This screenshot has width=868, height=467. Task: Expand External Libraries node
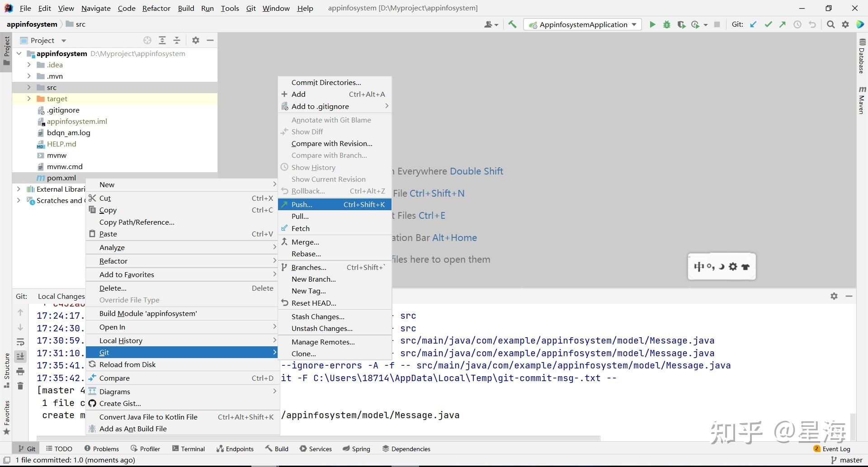pyautogui.click(x=19, y=189)
